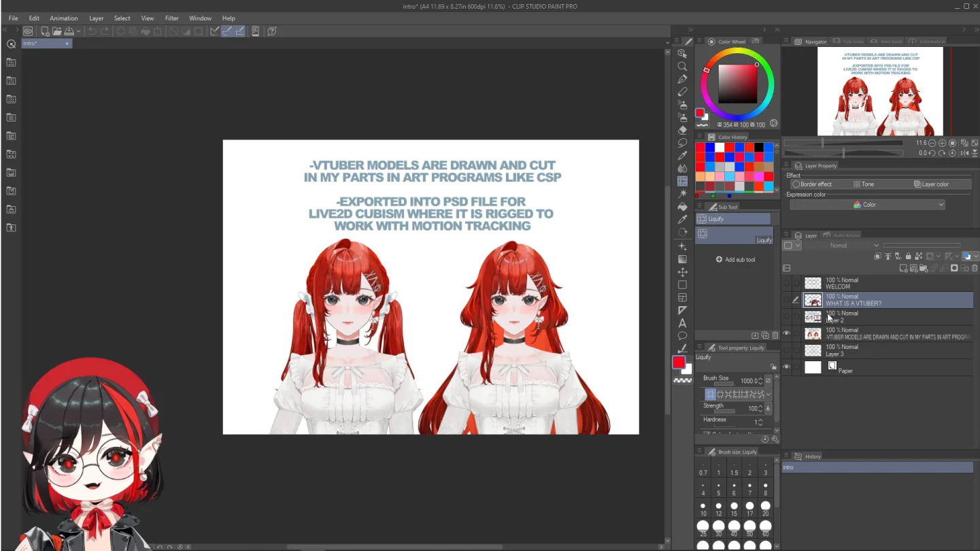980x551 pixels.
Task: Select the Ruler tool
Action: (x=682, y=311)
